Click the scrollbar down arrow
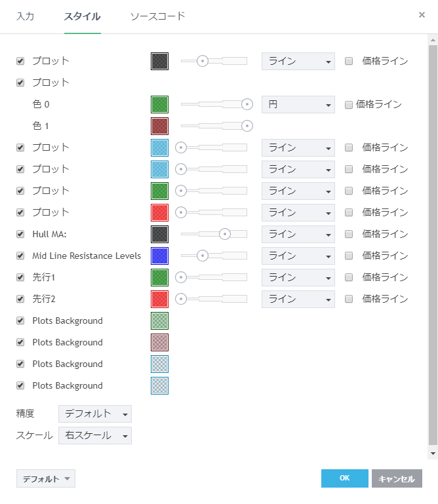 click(433, 453)
